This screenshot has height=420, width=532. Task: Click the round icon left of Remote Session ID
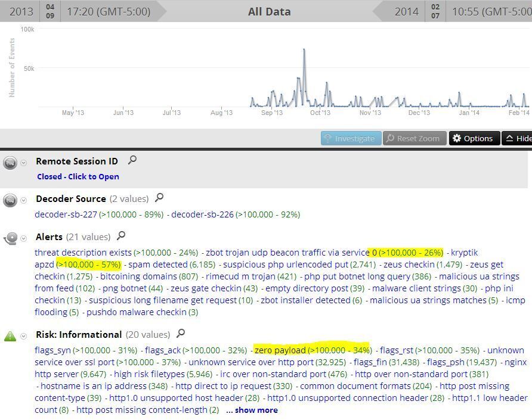[10, 162]
